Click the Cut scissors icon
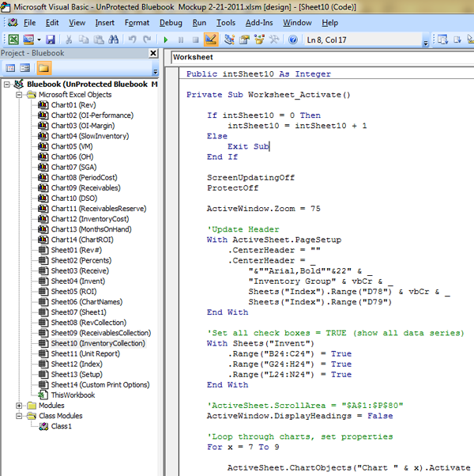The width and height of the screenshot is (474, 476). point(69,40)
